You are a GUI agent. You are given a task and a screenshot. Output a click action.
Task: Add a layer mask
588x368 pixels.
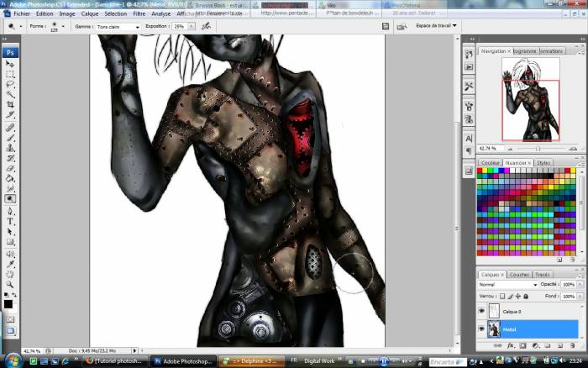tap(522, 345)
